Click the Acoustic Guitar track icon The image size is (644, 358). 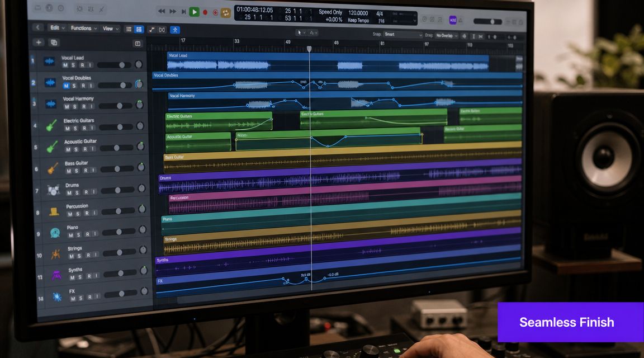[x=52, y=147]
